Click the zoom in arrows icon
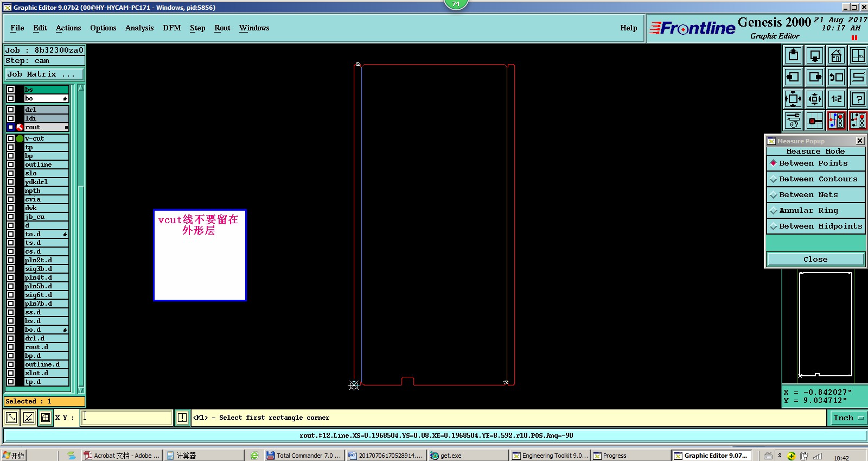The height and width of the screenshot is (461, 868). tap(793, 99)
